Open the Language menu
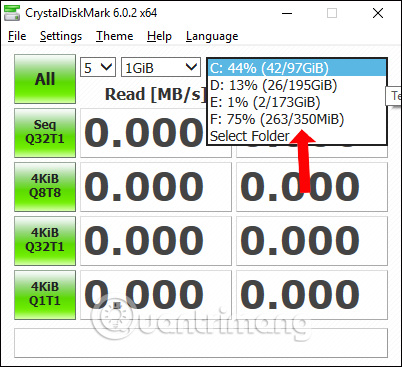 pos(212,36)
